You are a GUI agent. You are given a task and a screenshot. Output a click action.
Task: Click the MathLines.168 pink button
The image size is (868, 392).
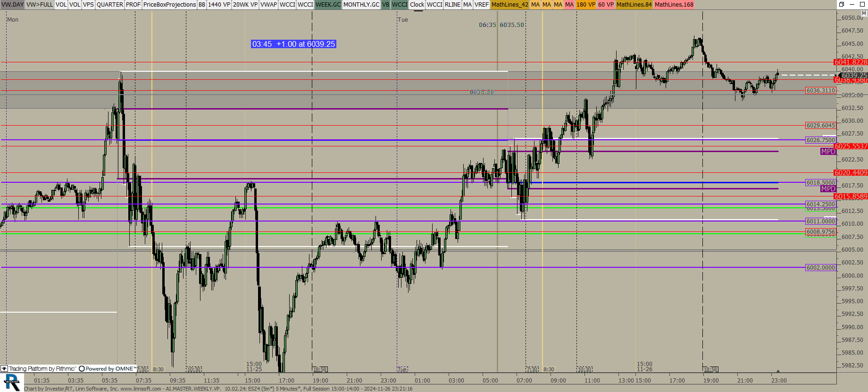[x=674, y=5]
